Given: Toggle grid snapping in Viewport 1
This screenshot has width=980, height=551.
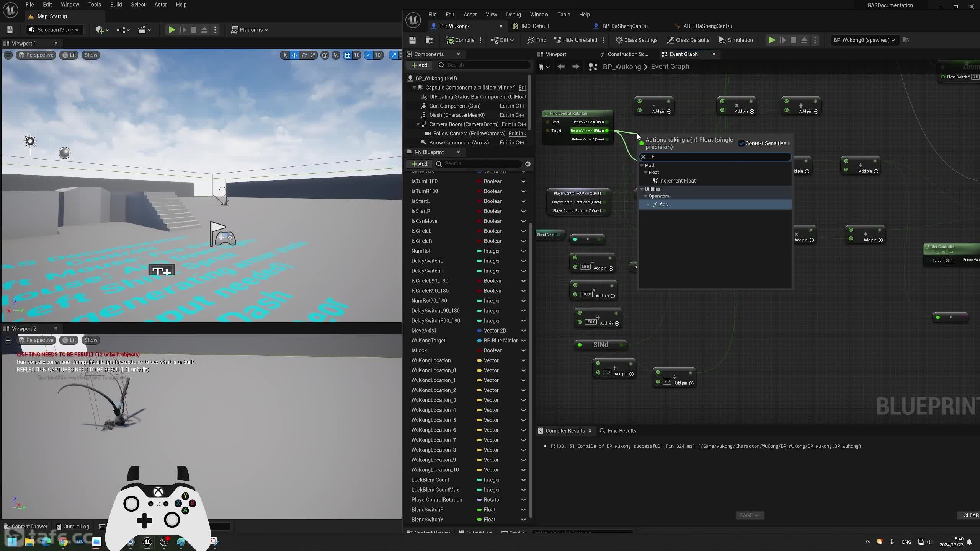Looking at the screenshot, I should tap(348, 55).
